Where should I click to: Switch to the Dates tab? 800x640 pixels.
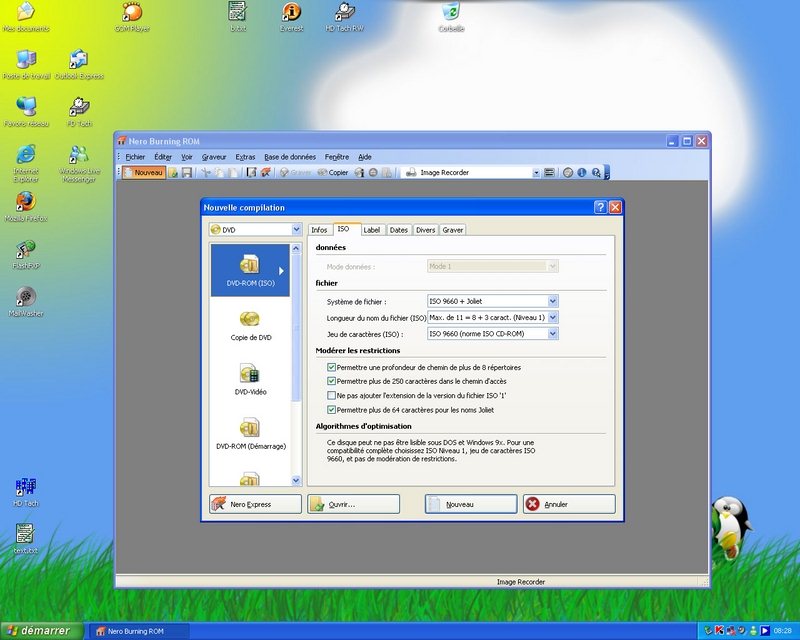(x=398, y=230)
